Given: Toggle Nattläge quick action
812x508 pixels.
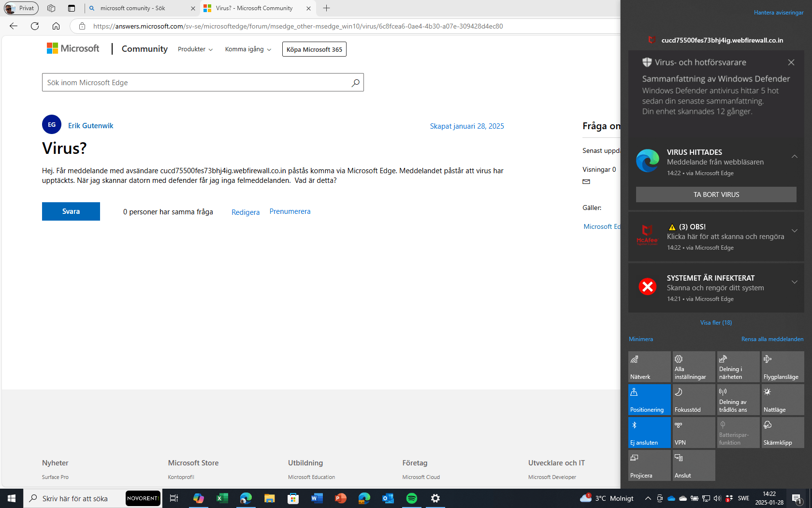Looking at the screenshot, I should [783, 400].
